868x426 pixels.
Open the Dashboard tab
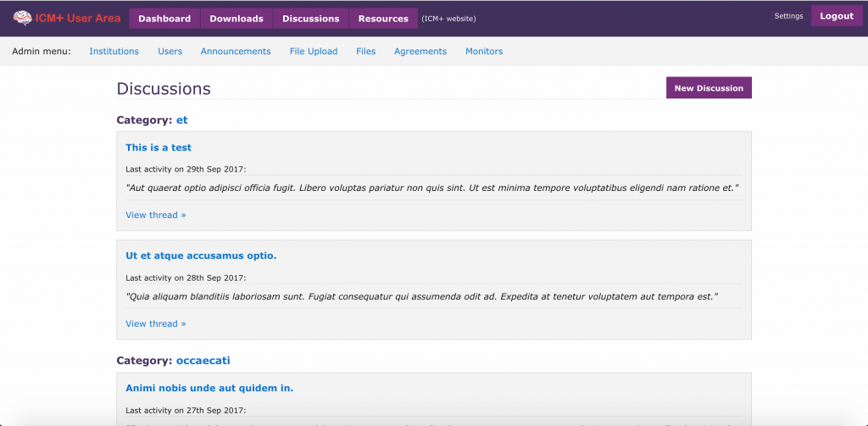(164, 18)
